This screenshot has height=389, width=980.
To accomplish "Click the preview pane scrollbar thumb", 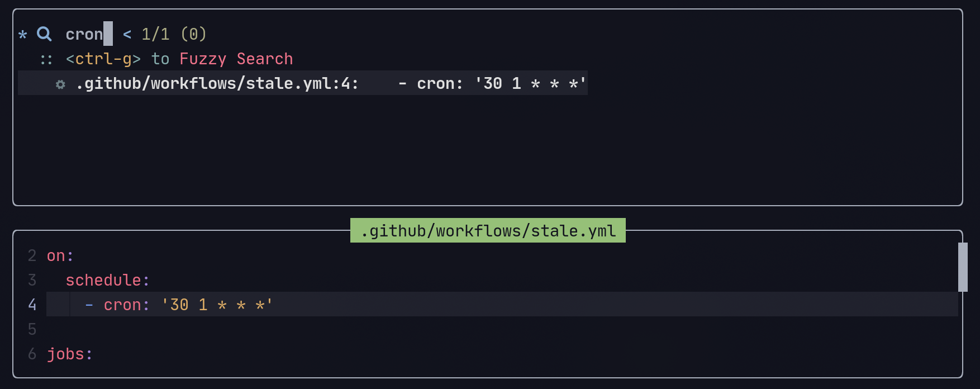I will pos(963,267).
